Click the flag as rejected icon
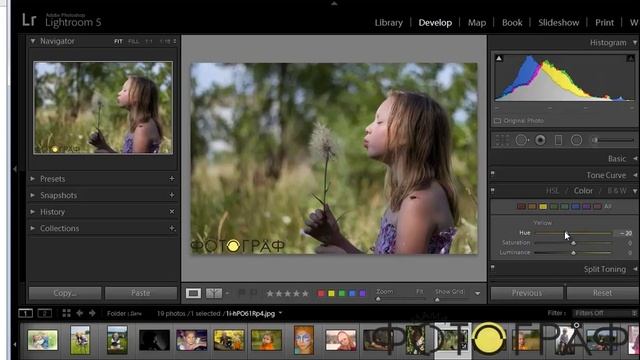The image size is (640, 360). click(253, 293)
